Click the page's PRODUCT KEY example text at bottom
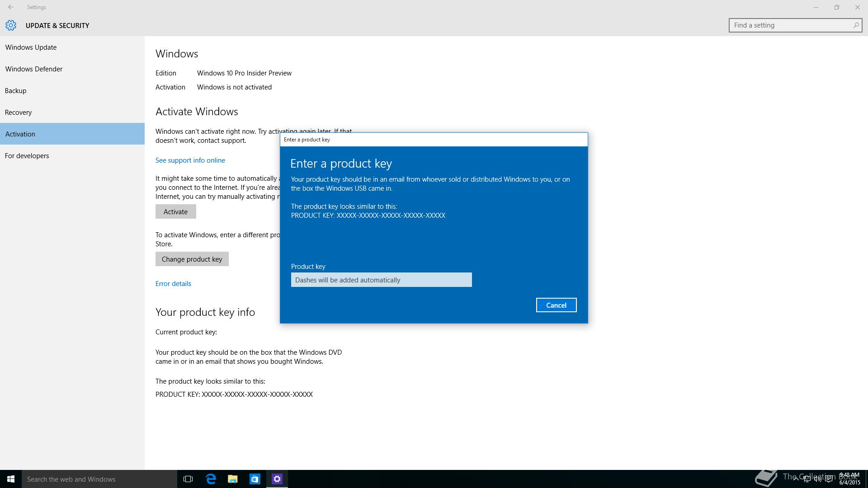 [x=234, y=394]
